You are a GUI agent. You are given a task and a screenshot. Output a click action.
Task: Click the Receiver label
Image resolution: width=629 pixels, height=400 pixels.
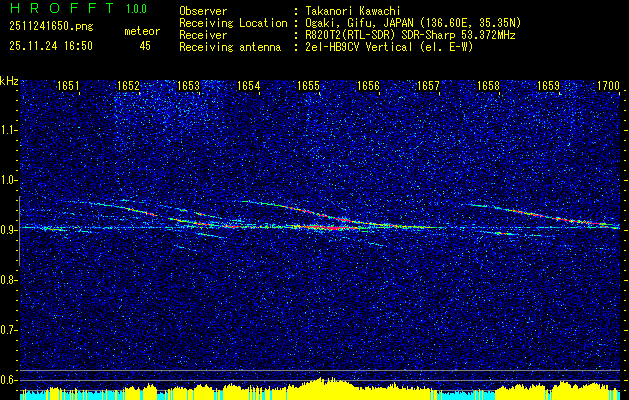(x=203, y=35)
